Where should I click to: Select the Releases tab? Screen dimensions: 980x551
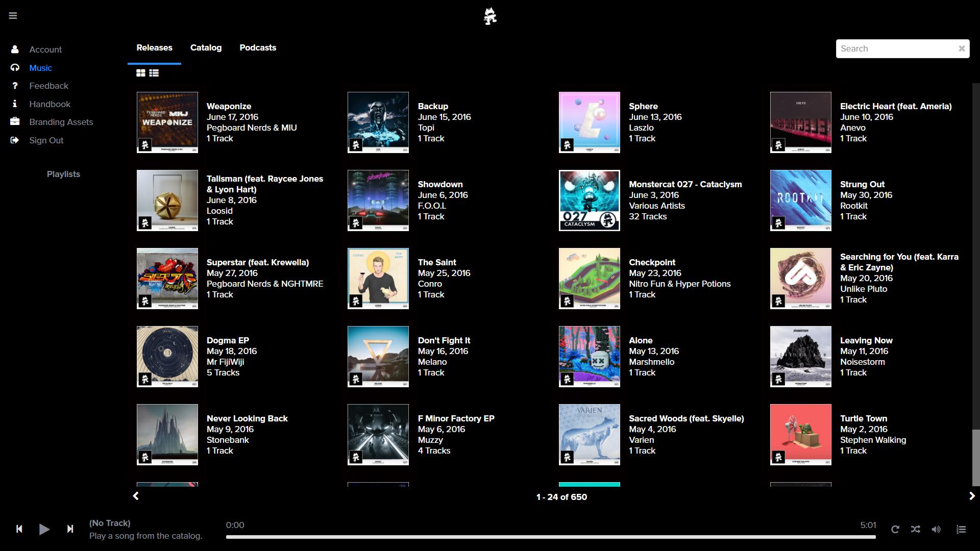[154, 47]
